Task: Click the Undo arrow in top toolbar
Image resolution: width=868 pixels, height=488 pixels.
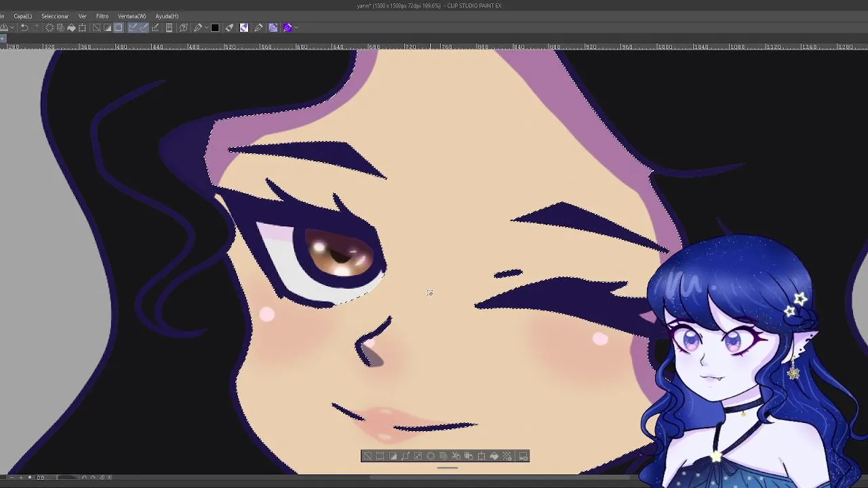Action: pos(24,28)
